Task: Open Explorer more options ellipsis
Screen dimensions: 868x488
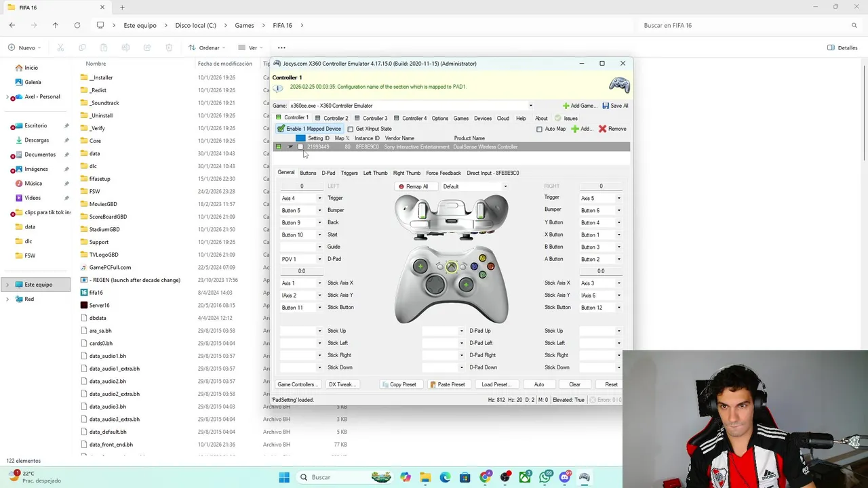Action: click(x=281, y=47)
